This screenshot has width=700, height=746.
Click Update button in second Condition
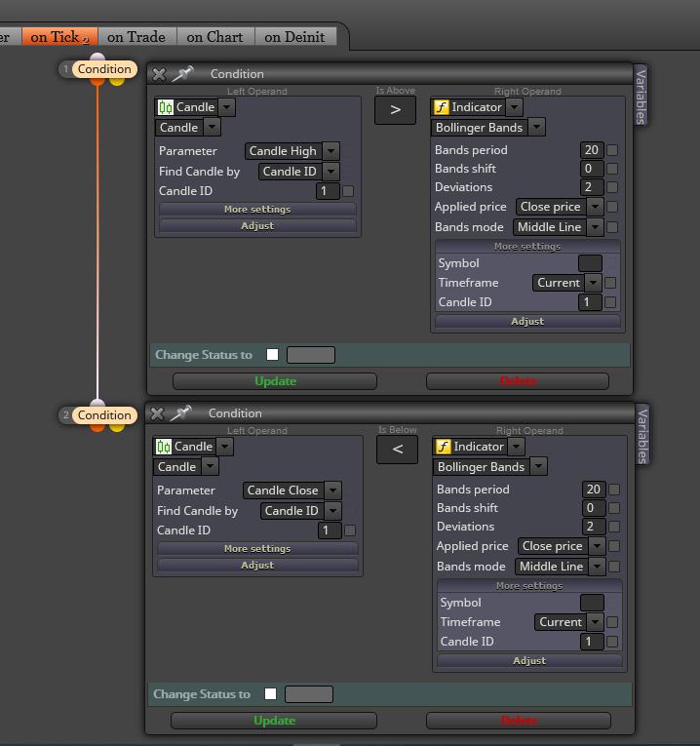(274, 721)
